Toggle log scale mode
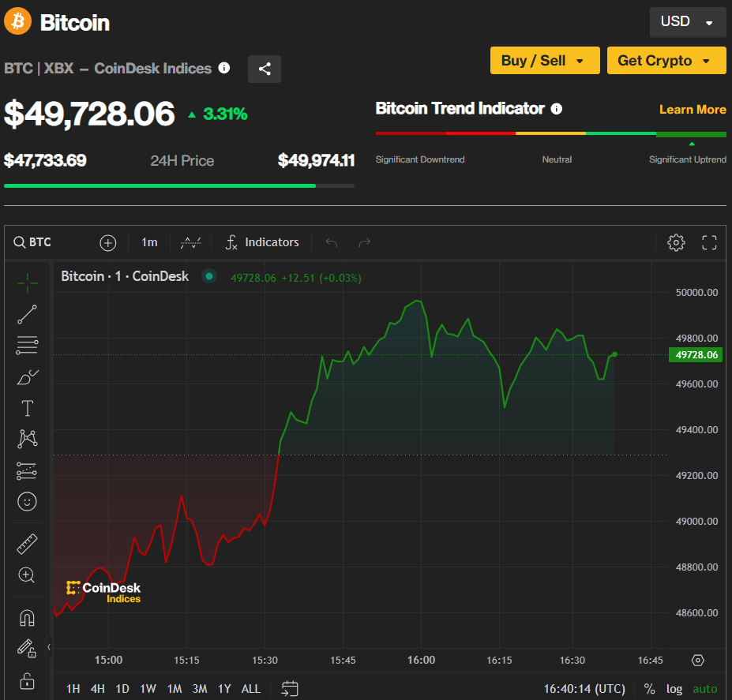 [x=674, y=689]
